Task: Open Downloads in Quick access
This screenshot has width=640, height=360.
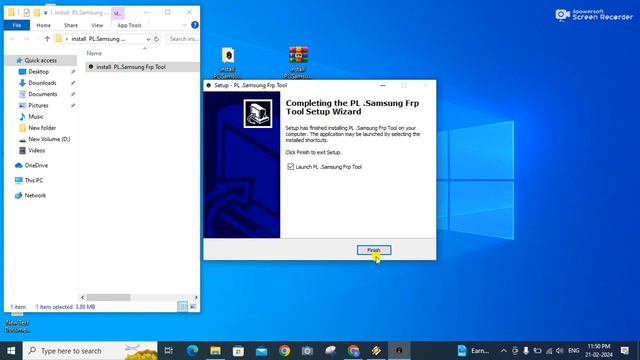Action: pyautogui.click(x=42, y=83)
